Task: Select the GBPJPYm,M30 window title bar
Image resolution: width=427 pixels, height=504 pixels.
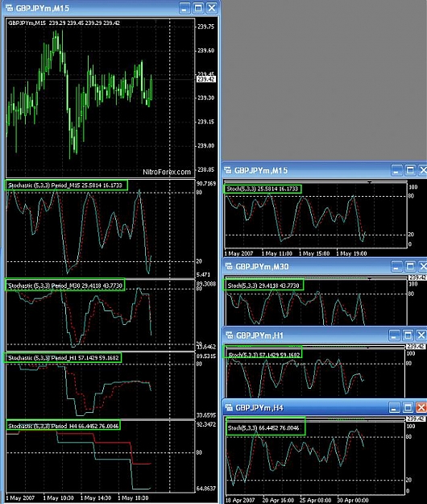Action: click(324, 266)
